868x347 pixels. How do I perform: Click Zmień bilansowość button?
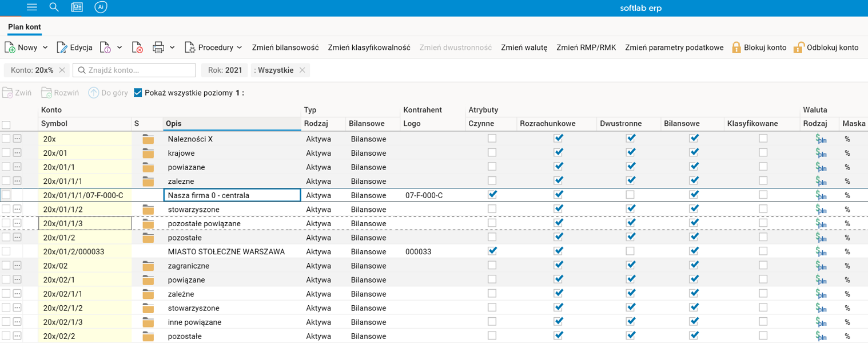(x=285, y=48)
